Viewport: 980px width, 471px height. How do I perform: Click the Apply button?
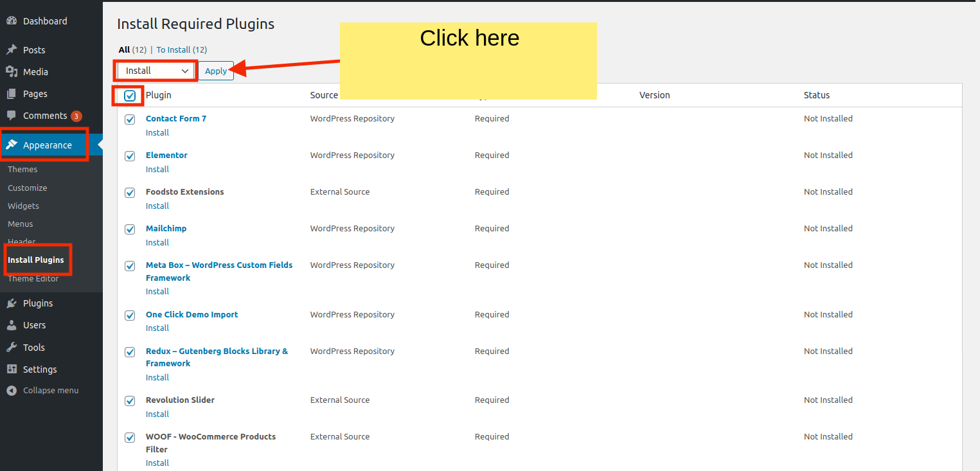pyautogui.click(x=216, y=71)
